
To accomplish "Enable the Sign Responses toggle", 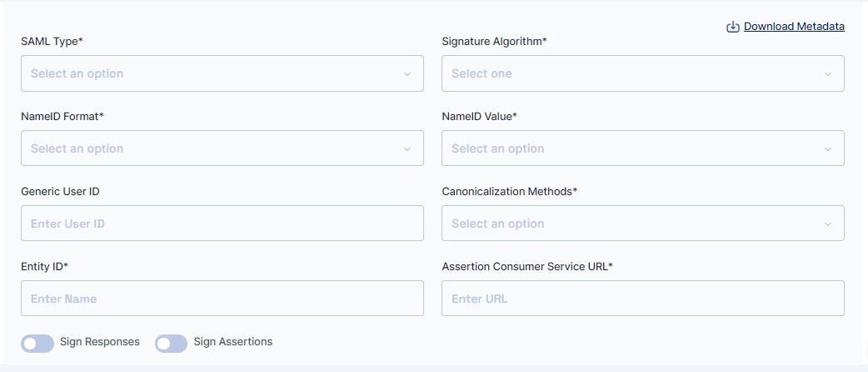I will [37, 344].
